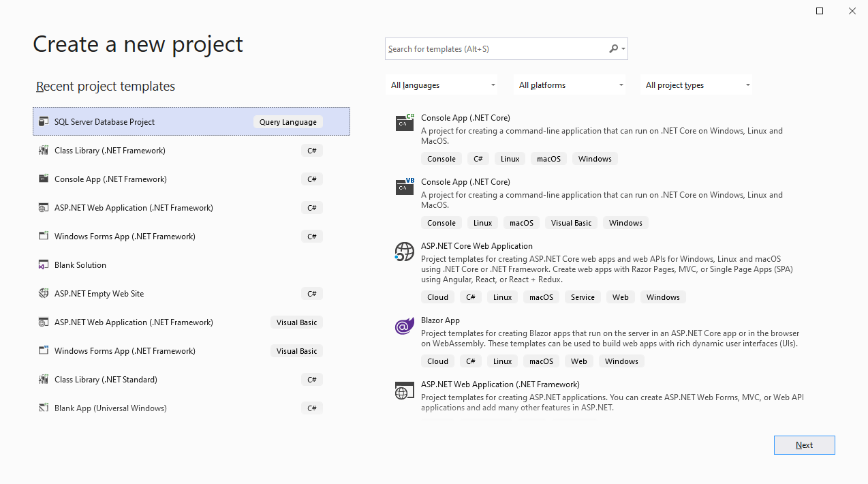Screen dimensions: 868x484
Task: Click the C# tag on Blank App (Universal Windows)
Action: (x=312, y=408)
